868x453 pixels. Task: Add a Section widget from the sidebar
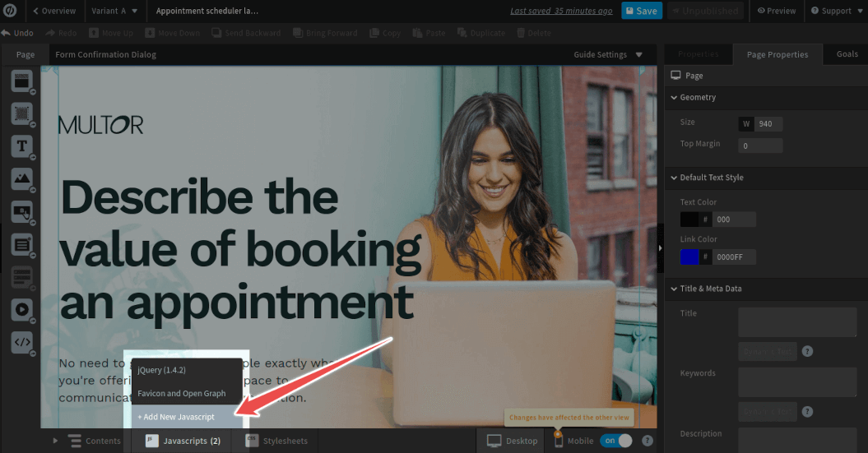click(21, 81)
